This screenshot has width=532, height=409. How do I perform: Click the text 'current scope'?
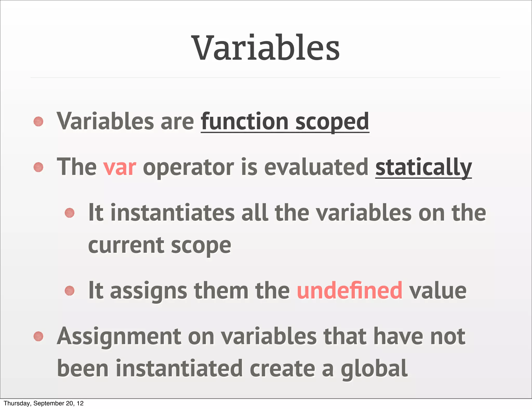[159, 246]
